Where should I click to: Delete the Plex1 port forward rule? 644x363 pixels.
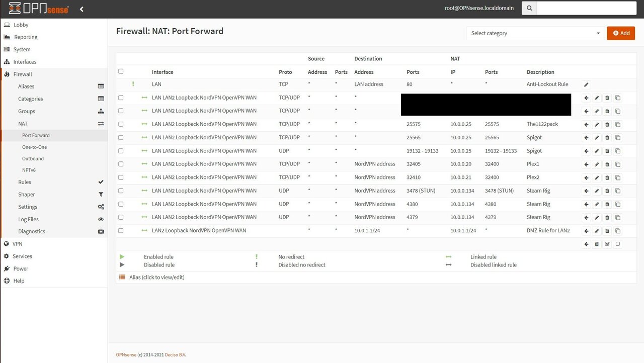click(607, 164)
